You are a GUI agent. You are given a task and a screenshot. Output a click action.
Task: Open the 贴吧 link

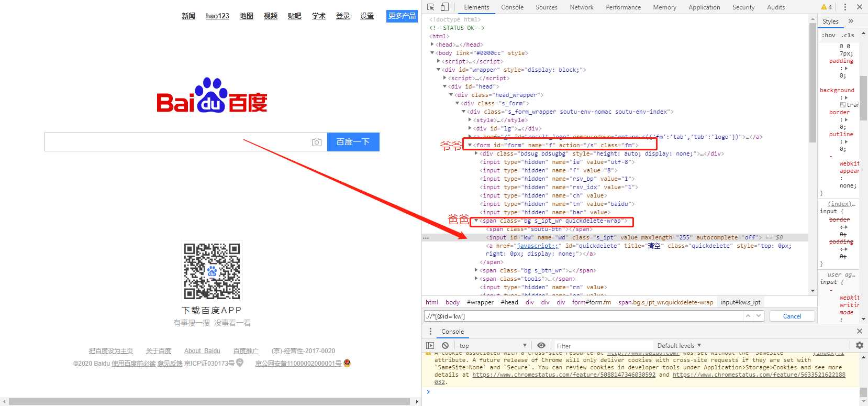(295, 16)
